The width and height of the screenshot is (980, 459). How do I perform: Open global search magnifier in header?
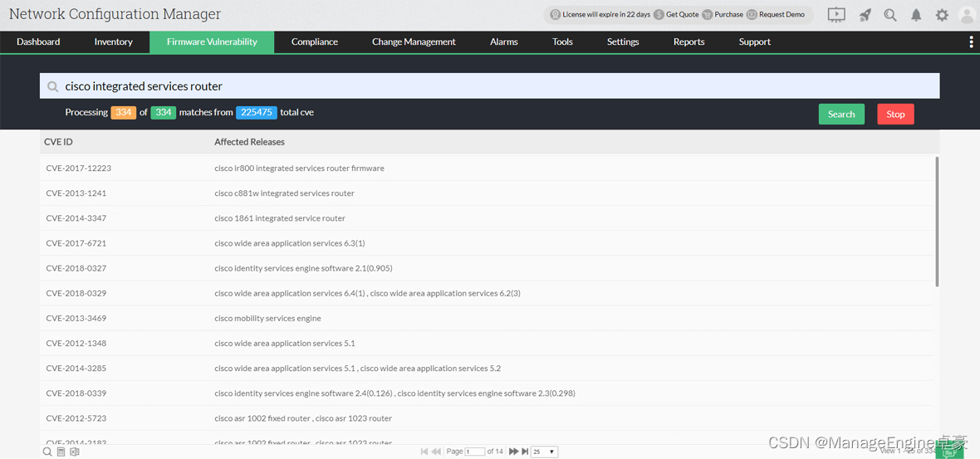coord(890,15)
